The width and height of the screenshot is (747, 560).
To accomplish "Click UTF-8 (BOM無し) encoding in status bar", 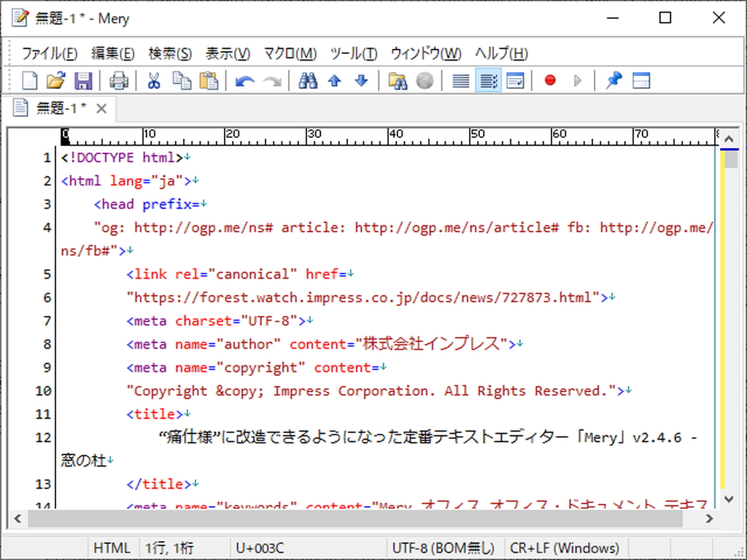I will (443, 548).
